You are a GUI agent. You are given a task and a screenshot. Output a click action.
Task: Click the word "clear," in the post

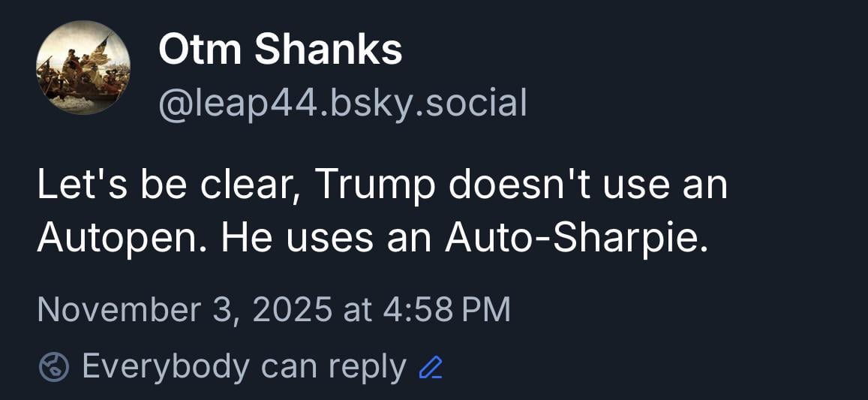click(251, 185)
